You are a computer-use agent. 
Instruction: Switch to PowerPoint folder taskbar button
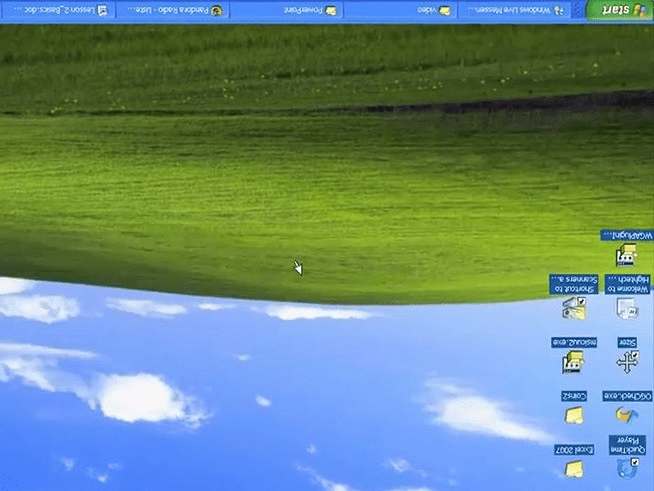[x=287, y=10]
